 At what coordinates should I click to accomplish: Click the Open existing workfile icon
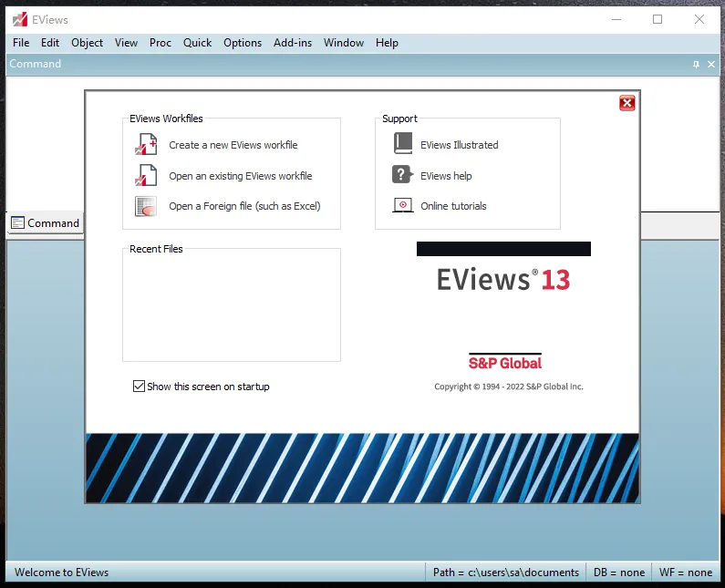(146, 175)
